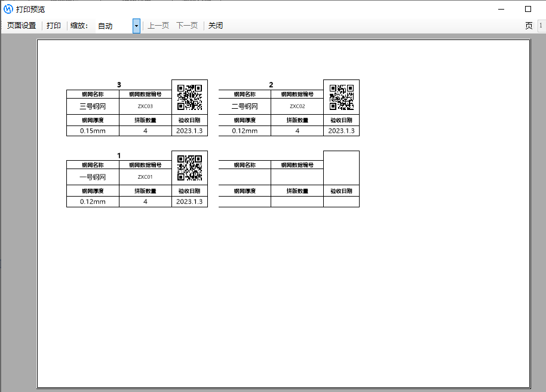Click the QR code on label 2
Image resolution: width=546 pixels, height=392 pixels.
[x=342, y=97]
